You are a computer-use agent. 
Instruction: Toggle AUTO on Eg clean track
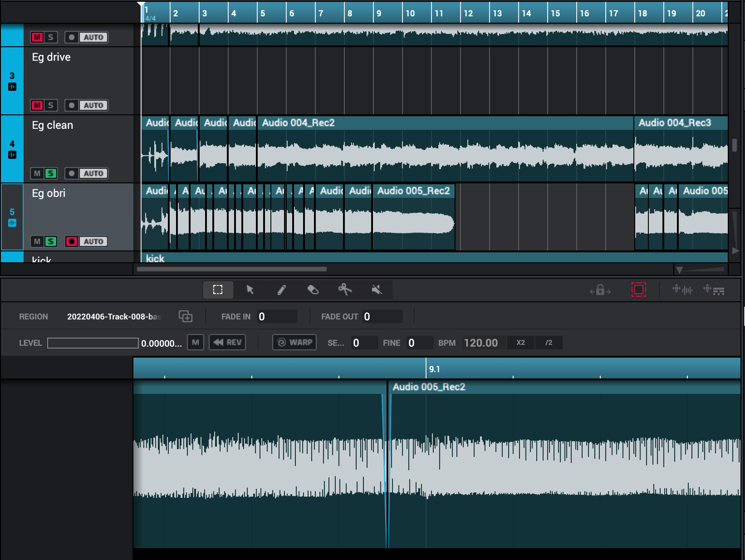click(x=93, y=173)
